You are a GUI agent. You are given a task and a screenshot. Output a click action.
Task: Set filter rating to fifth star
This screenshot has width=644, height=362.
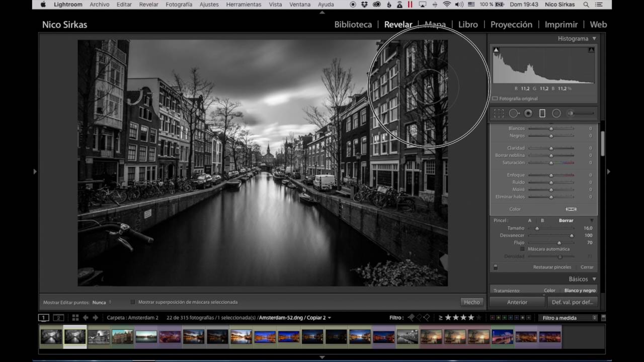coord(479,318)
